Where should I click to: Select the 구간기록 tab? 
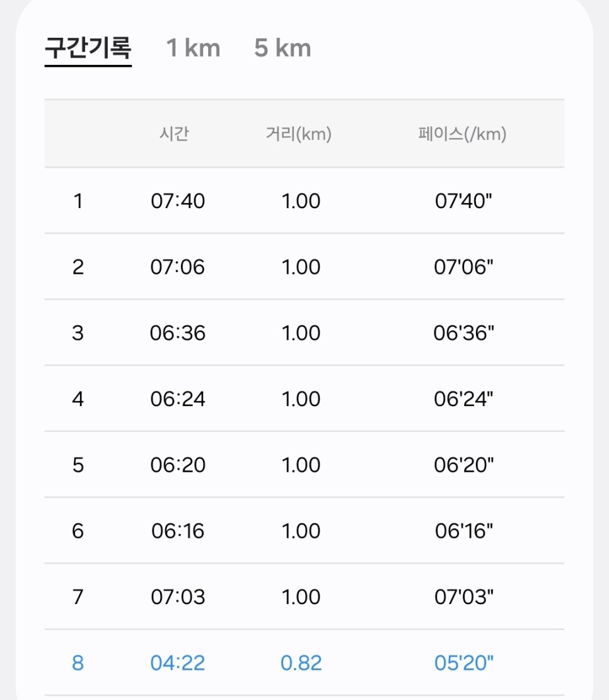[x=88, y=48]
